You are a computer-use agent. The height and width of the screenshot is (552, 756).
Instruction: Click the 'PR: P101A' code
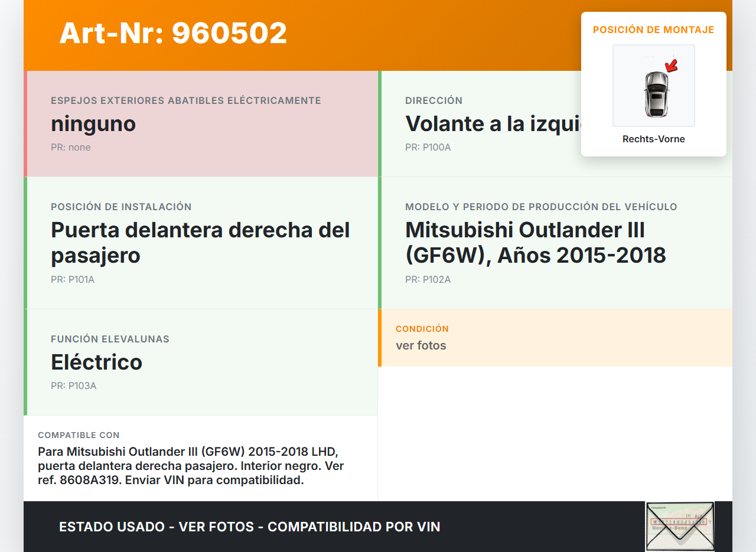[x=73, y=279]
